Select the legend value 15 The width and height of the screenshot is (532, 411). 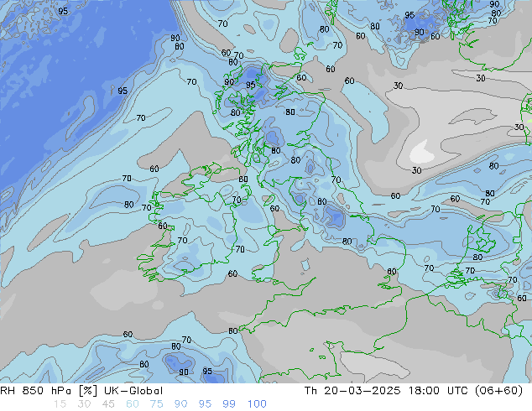(x=60, y=404)
